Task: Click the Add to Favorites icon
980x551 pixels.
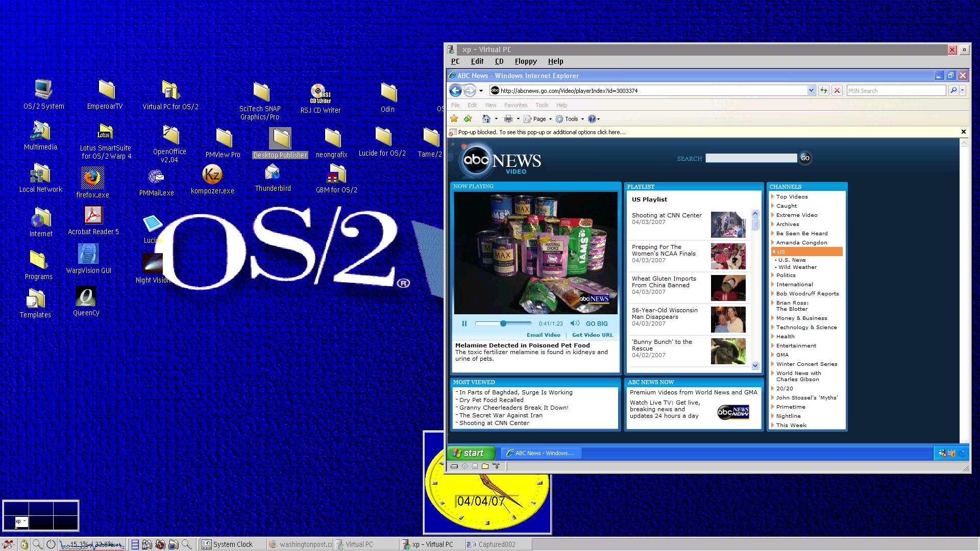Action: coord(468,119)
